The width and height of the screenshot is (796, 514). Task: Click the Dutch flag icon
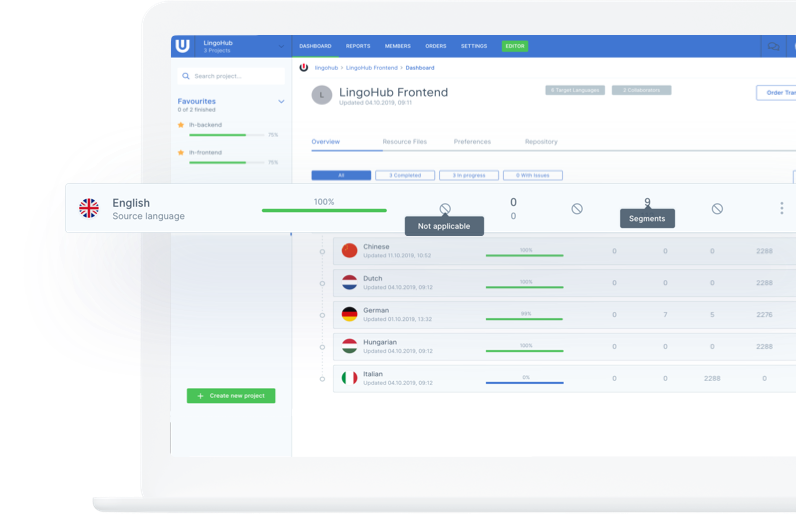point(349,282)
